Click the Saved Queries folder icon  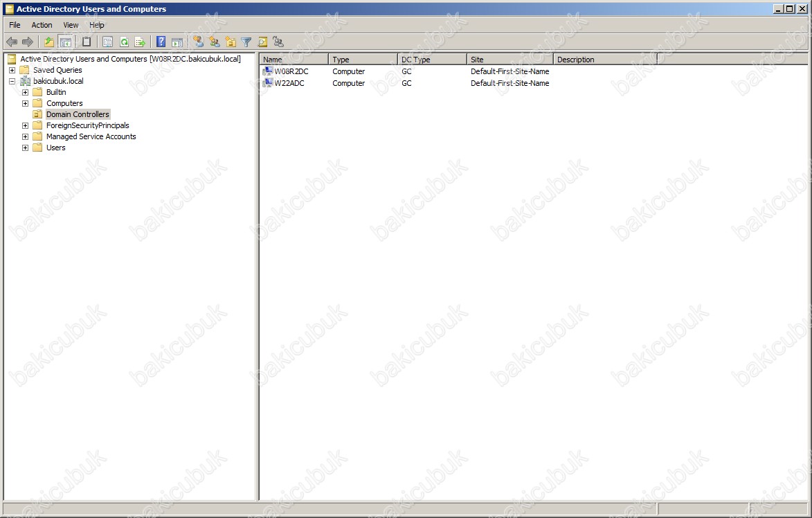point(24,70)
